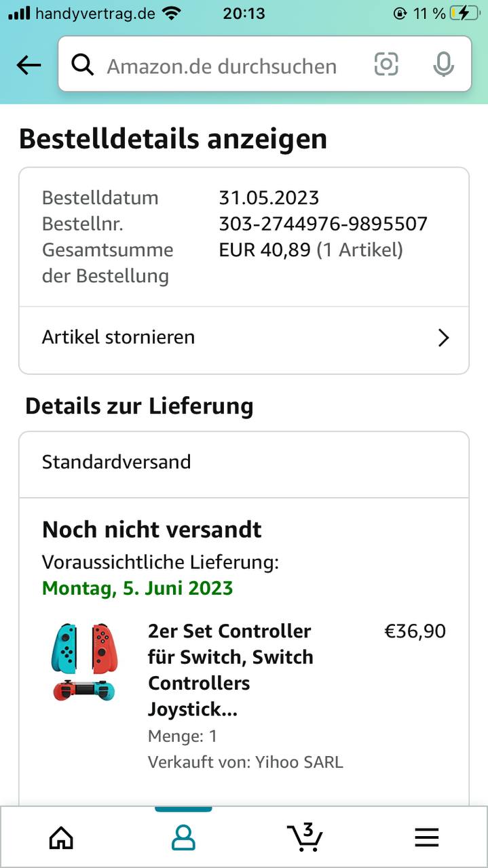Screen dimensions: 488x868
Task: Select Artikel stornieren option
Action: [119, 337]
